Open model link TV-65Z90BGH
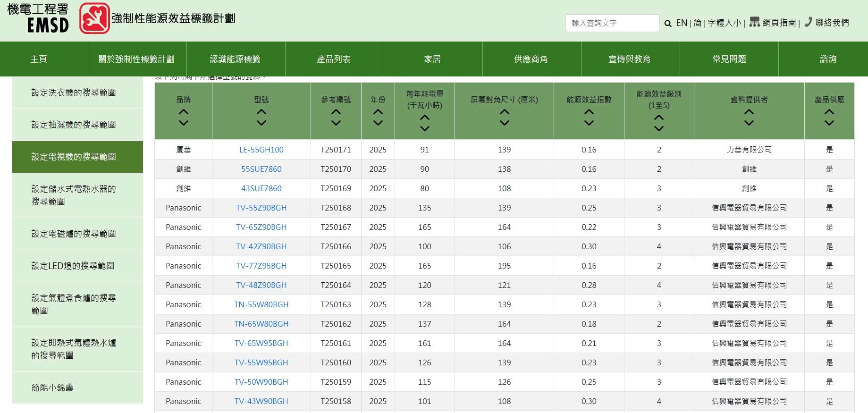Image resolution: width=868 pixels, height=413 pixels. click(261, 227)
